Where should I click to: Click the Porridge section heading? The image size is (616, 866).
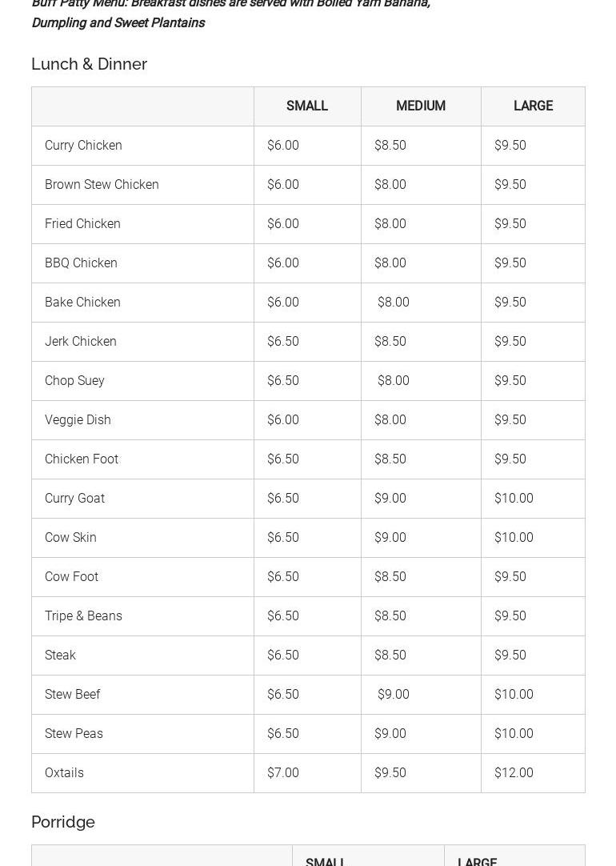pyautogui.click(x=63, y=822)
